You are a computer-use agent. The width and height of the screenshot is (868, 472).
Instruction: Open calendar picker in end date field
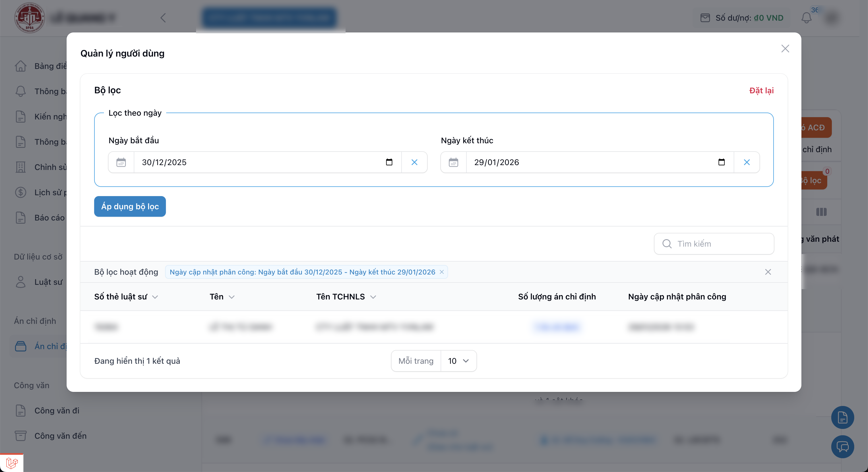(x=721, y=162)
